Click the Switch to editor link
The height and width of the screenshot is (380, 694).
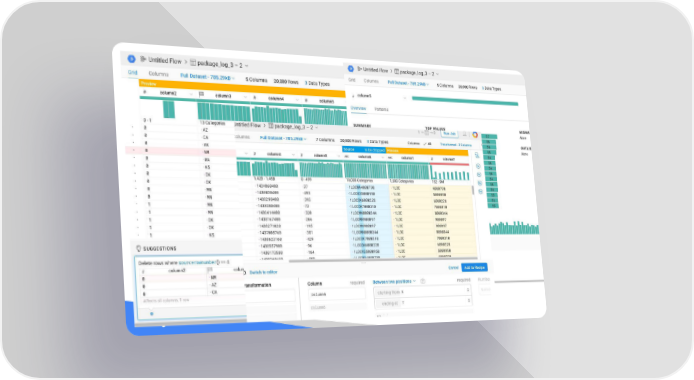[263, 273]
